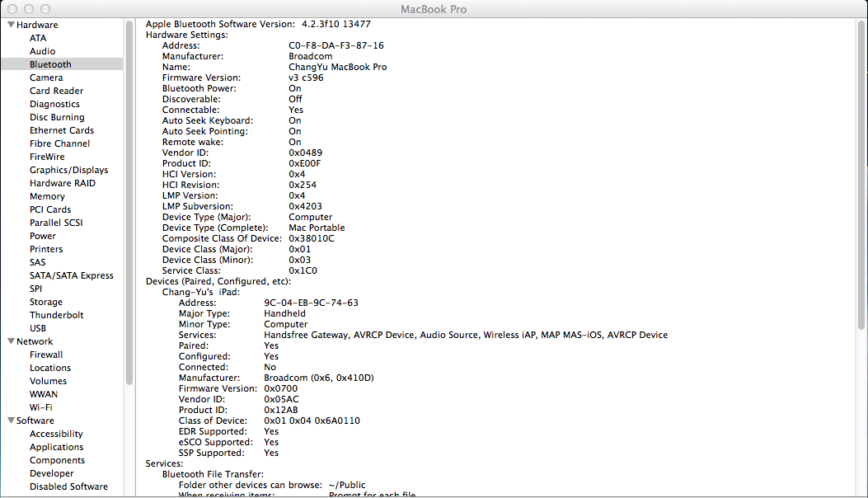The width and height of the screenshot is (868, 498).
Task: Click the yellow minimize window button
Action: pos(30,8)
